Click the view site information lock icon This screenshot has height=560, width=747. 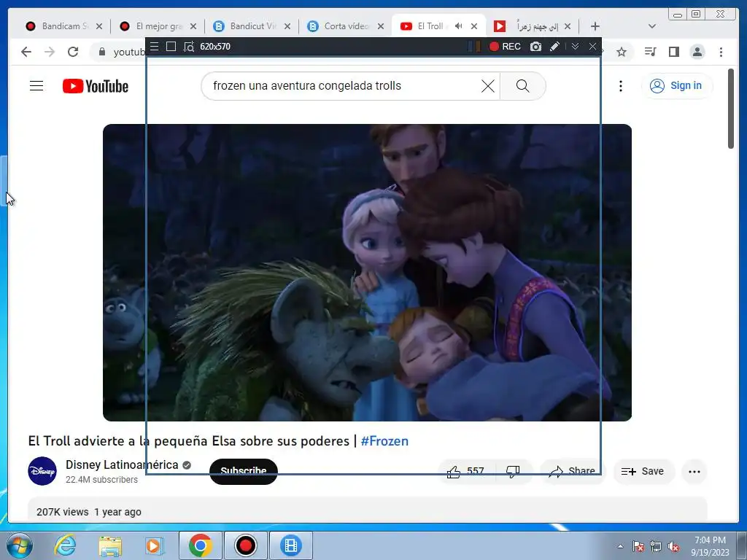tap(102, 52)
